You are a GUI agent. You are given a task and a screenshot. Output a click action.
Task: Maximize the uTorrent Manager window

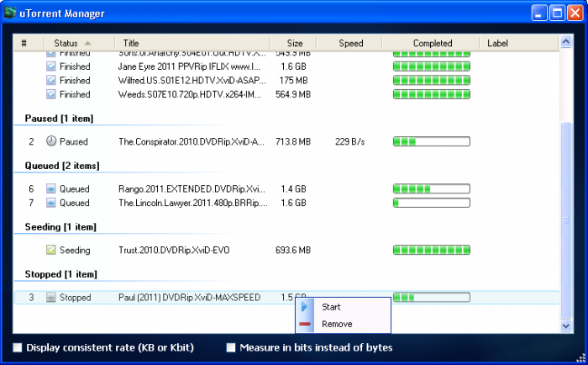point(557,13)
